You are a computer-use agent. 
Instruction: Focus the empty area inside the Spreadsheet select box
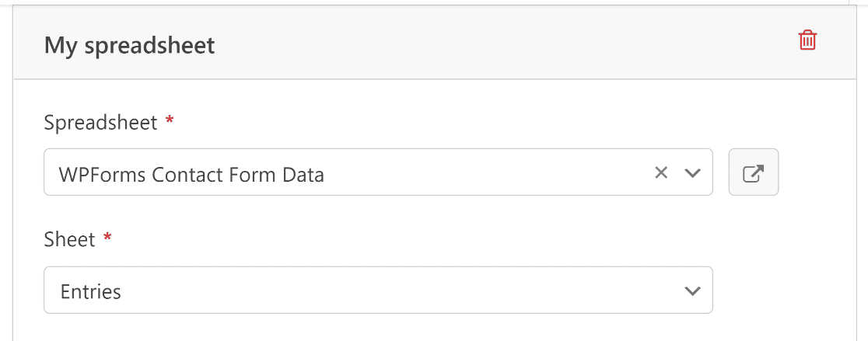(487, 172)
